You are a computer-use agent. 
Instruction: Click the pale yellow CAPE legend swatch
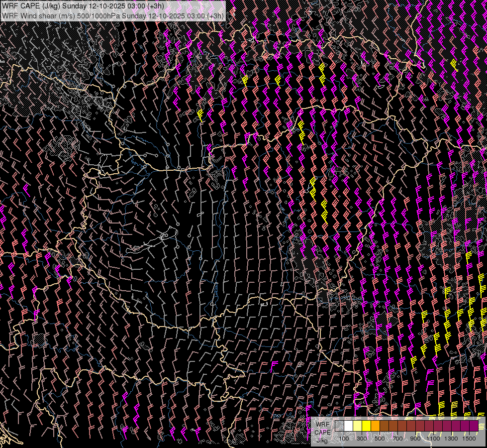click(x=358, y=426)
